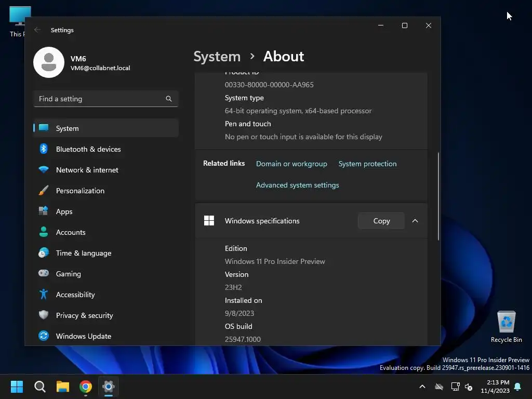Click the Settings gear in taskbar

(109, 387)
